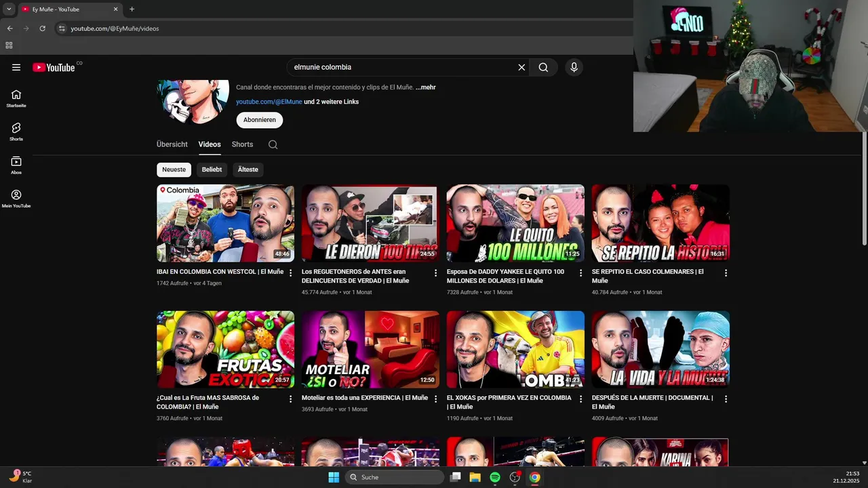Viewport: 868px width, 488px height.
Task: Close the Ey Muñe YouTube tab
Action: 115,9
